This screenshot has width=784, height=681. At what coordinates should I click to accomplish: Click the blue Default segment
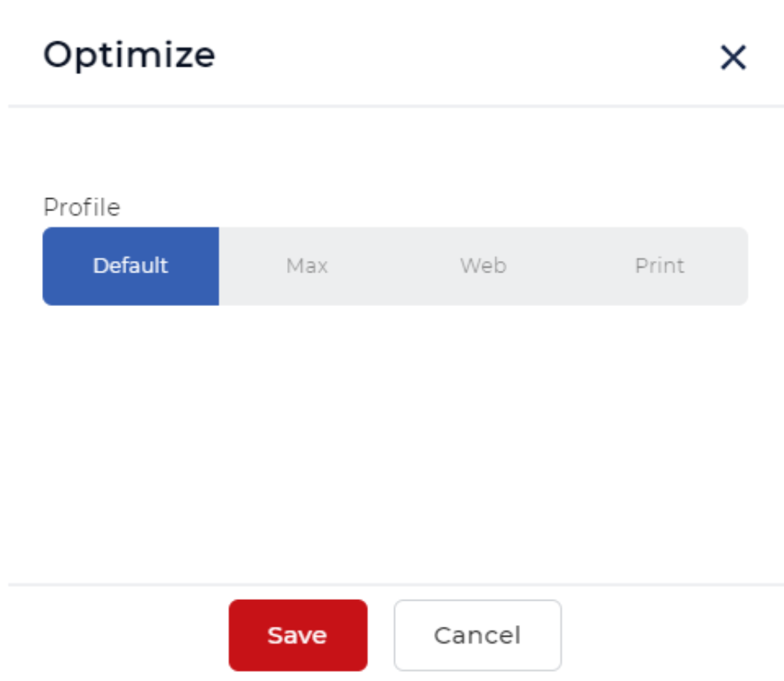131,266
